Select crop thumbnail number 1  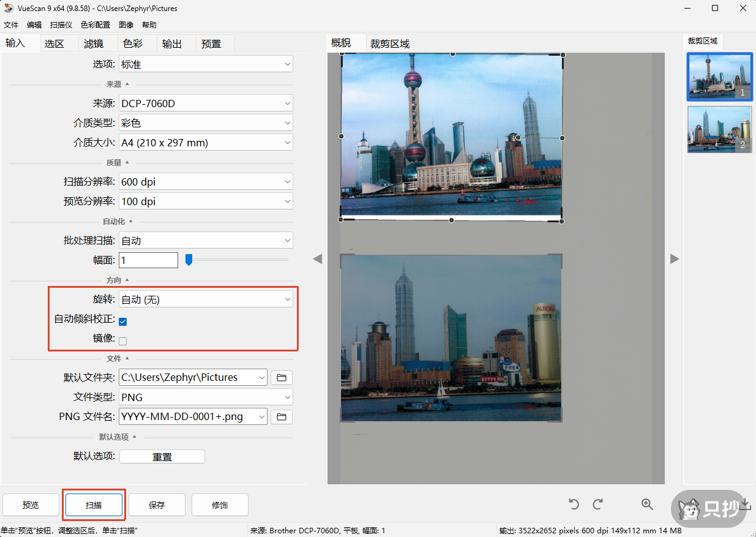point(719,77)
